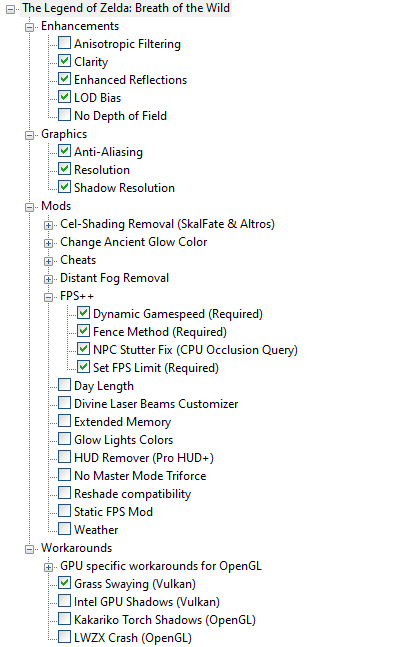Uncheck NPC Stutter Fix checkbox

[83, 349]
